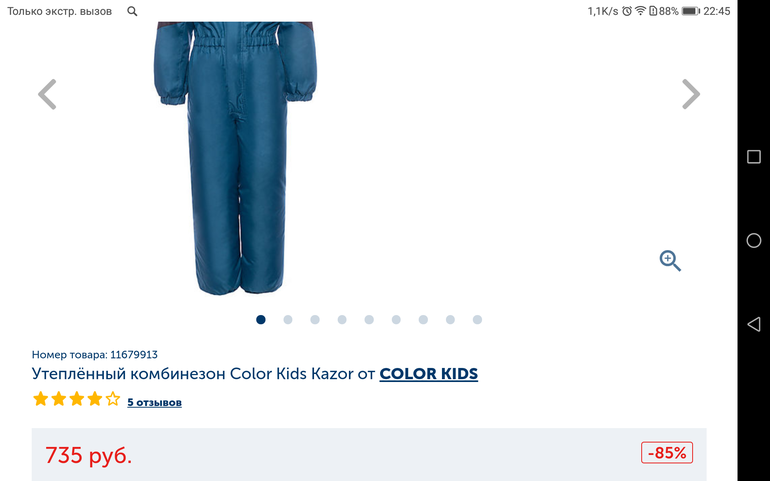The image size is (770, 481).
Task: Select the first carousel dot
Action: [261, 320]
